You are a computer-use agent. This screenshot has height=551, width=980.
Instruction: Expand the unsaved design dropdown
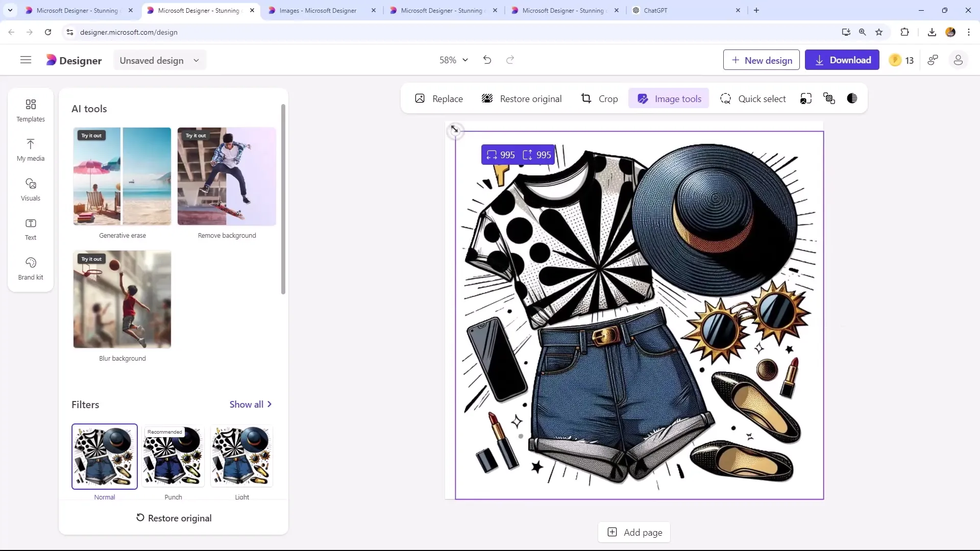tap(197, 60)
